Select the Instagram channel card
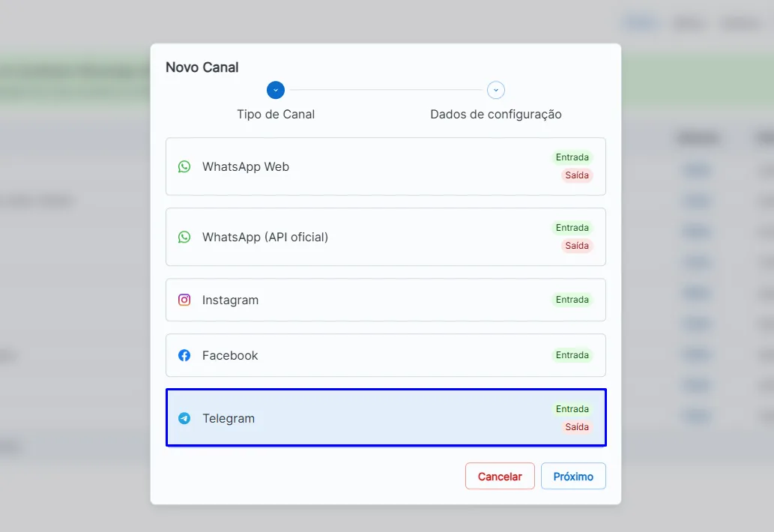Image resolution: width=774 pixels, height=532 pixels. point(386,300)
